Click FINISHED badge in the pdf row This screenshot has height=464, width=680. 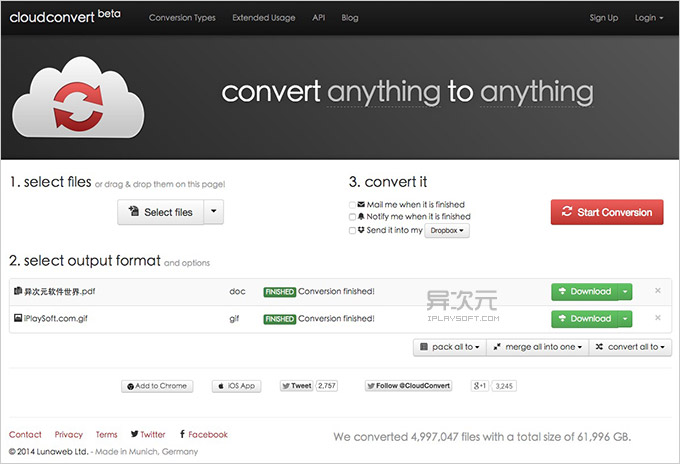280,292
